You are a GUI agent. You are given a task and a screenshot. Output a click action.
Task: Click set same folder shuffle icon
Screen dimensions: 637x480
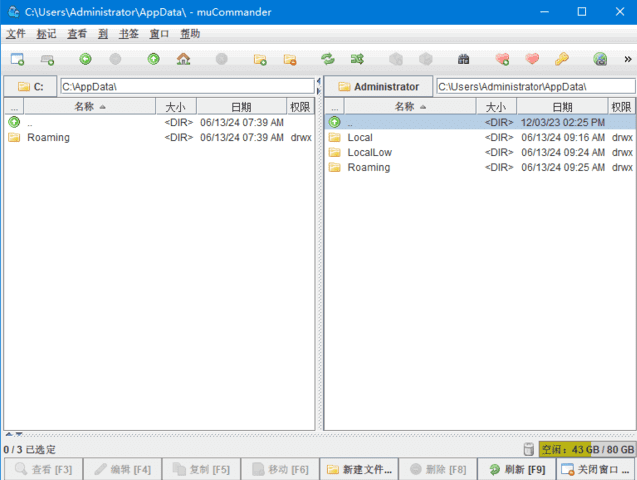357,59
